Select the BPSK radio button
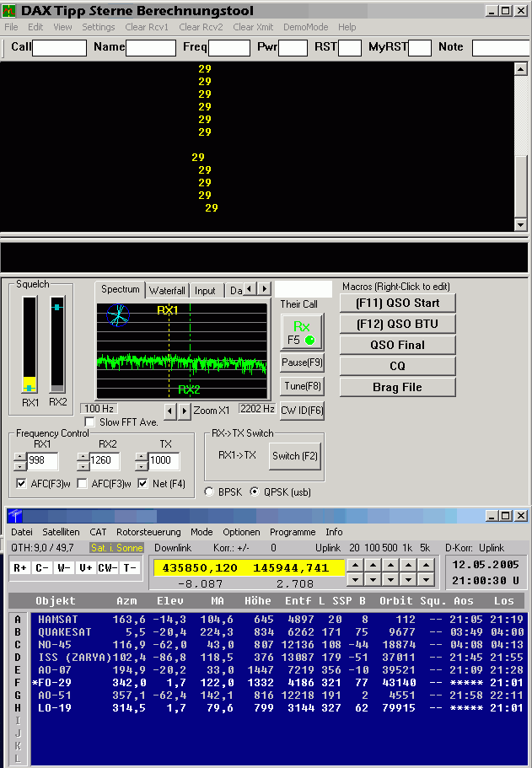Viewport: 532px width, 768px height. (x=210, y=491)
